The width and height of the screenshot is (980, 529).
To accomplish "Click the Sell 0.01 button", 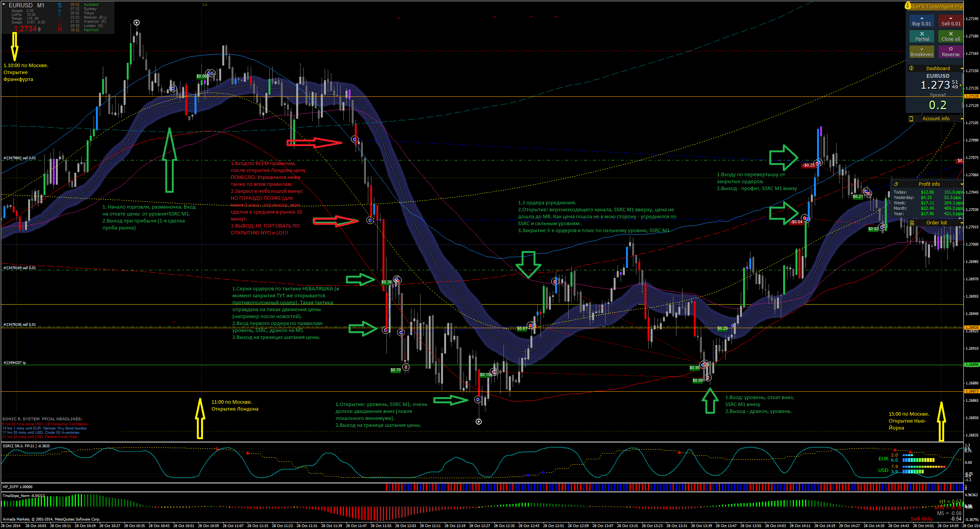I will 950,21.
